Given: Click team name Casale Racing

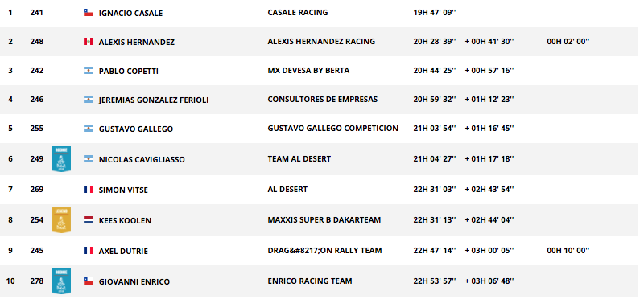Looking at the screenshot, I should coord(298,13).
